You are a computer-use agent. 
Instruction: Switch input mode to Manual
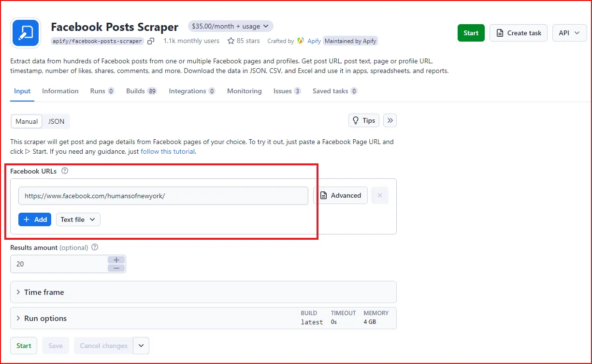click(27, 121)
